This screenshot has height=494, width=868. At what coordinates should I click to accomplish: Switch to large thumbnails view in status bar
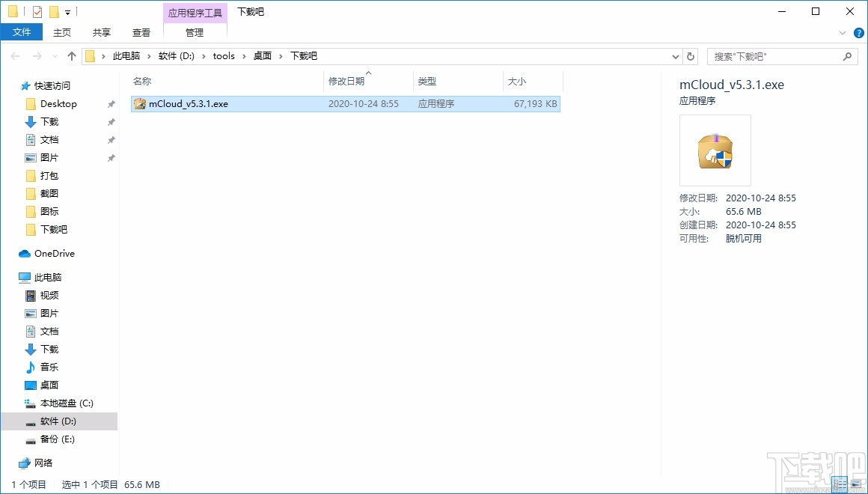tap(856, 484)
